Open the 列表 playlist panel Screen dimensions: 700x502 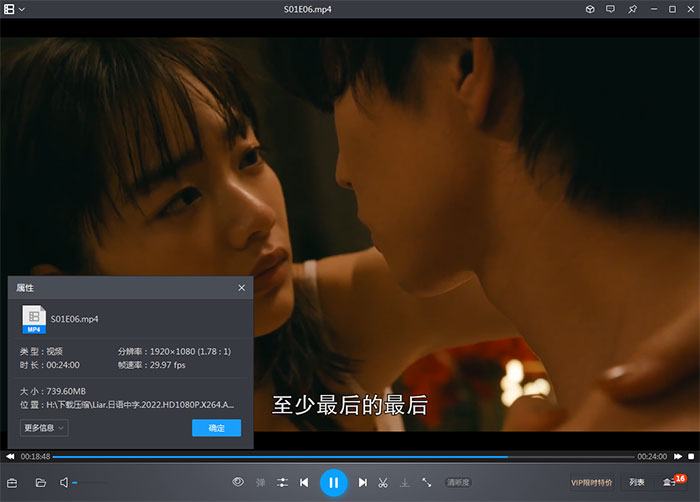(637, 483)
